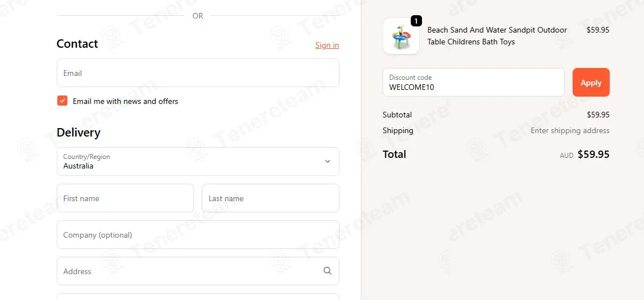The height and width of the screenshot is (300, 644).
Task: Click the Discount code input box
Action: point(474,83)
